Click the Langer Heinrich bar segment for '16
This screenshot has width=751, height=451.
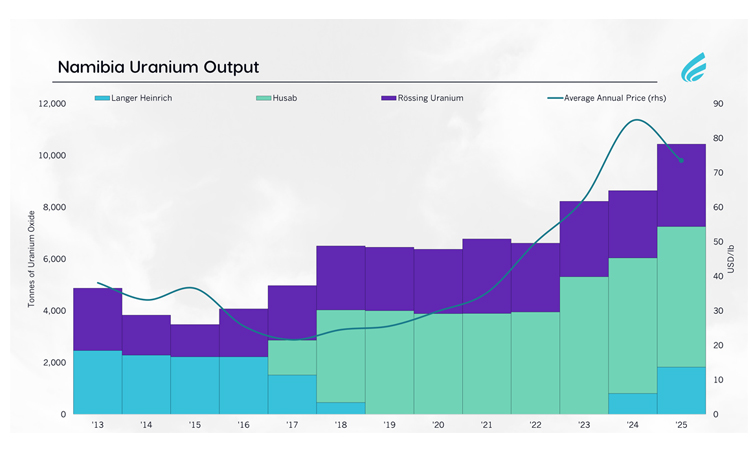coord(243,385)
